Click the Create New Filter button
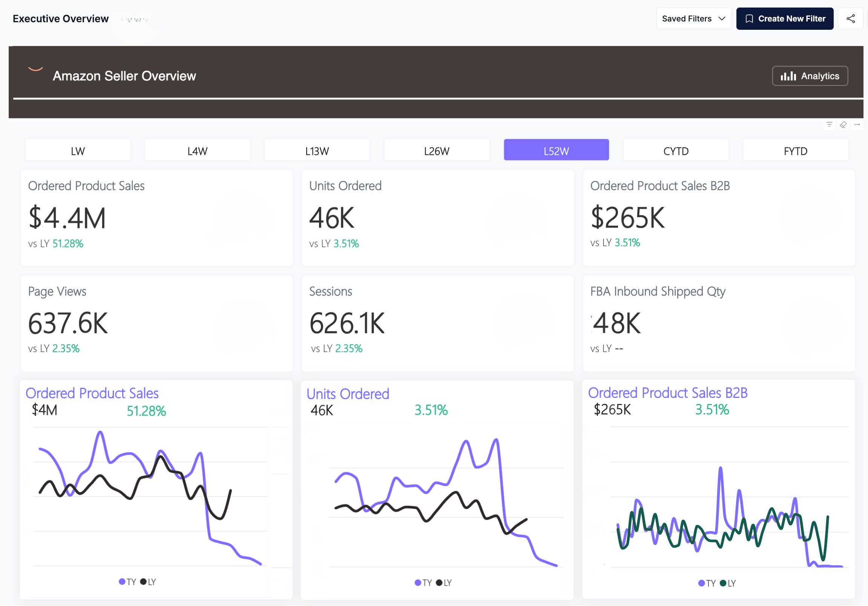Image resolution: width=868 pixels, height=606 pixels. (x=784, y=18)
